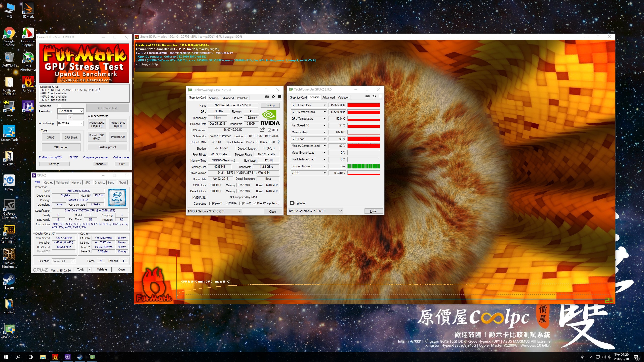Screen dimensions: 644x362
Task: Open Validation tab in GPU-Z Sensors window
Action: 343,98
